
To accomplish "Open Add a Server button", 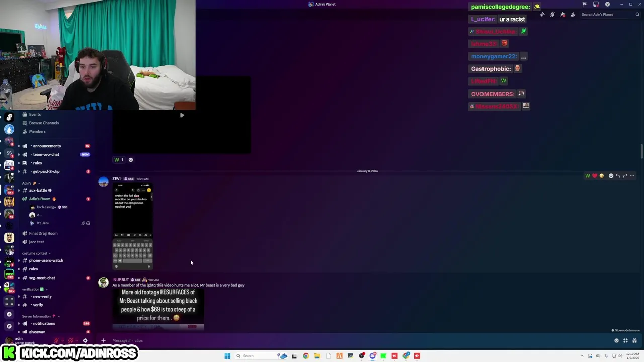I will coord(9,314).
